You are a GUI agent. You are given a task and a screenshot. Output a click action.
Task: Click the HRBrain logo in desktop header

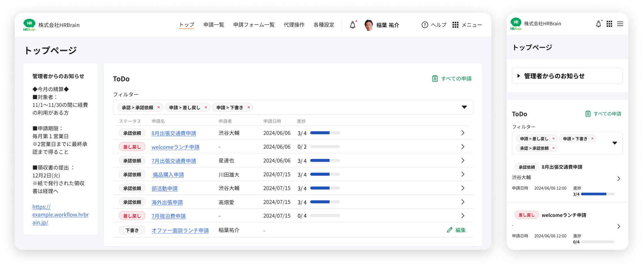[x=29, y=25]
